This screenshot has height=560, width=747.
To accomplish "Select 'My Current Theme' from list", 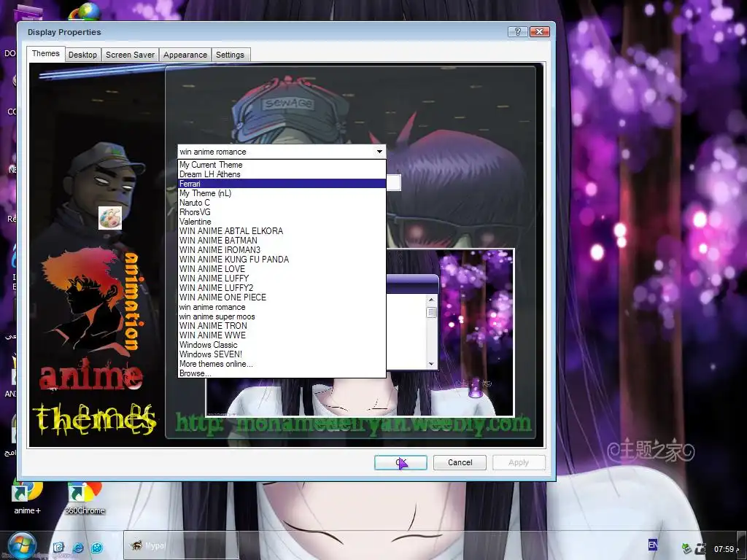I will click(282, 165).
